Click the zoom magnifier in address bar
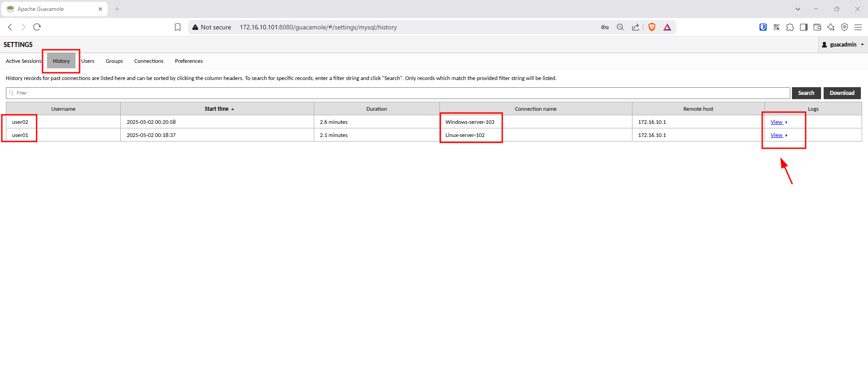Viewport: 868px width, 391px height. pyautogui.click(x=620, y=27)
